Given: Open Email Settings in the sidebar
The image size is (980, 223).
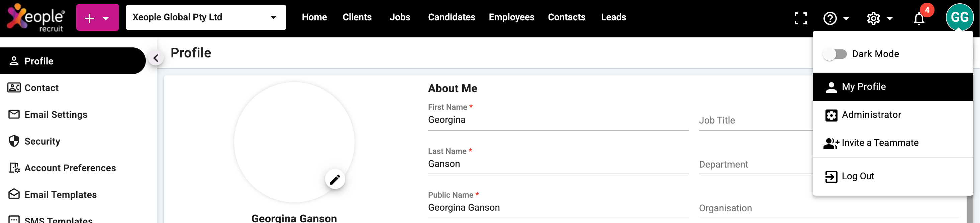Looking at the screenshot, I should pos(56,115).
